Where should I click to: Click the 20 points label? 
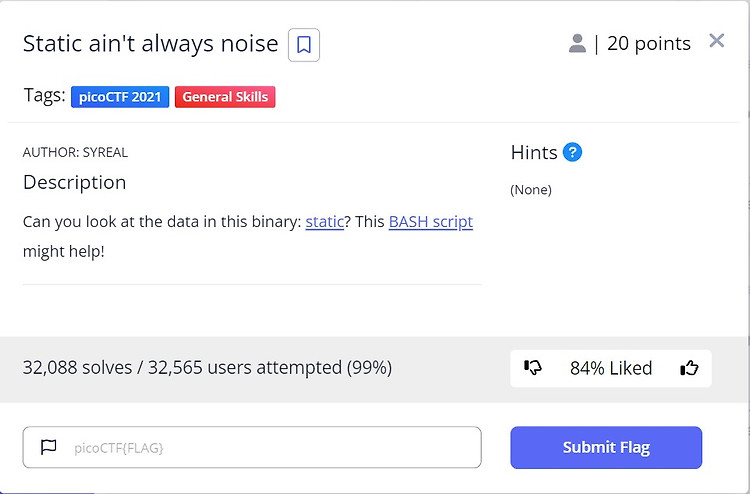(649, 44)
